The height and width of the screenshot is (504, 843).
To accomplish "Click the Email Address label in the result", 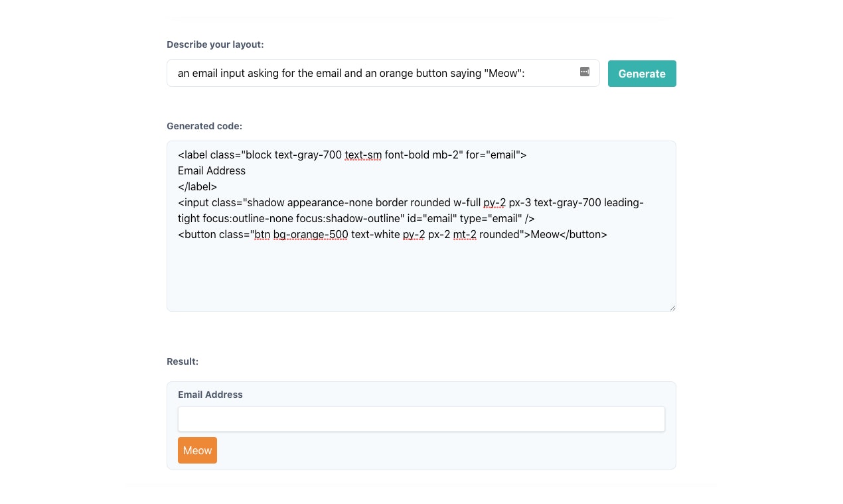I will (210, 395).
